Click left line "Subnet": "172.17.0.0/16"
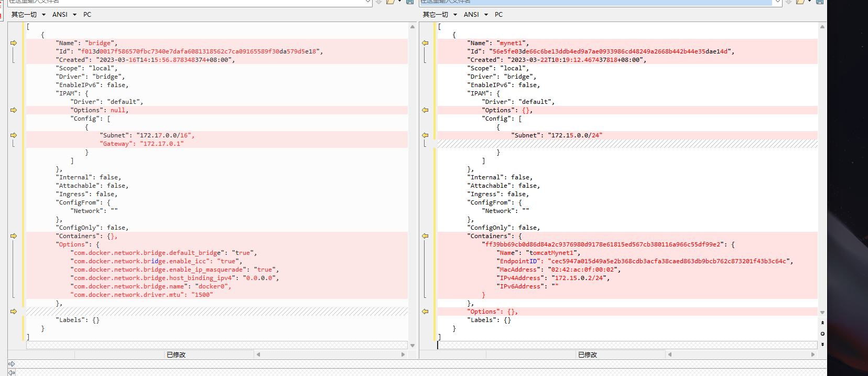868x376 pixels. tap(147, 135)
